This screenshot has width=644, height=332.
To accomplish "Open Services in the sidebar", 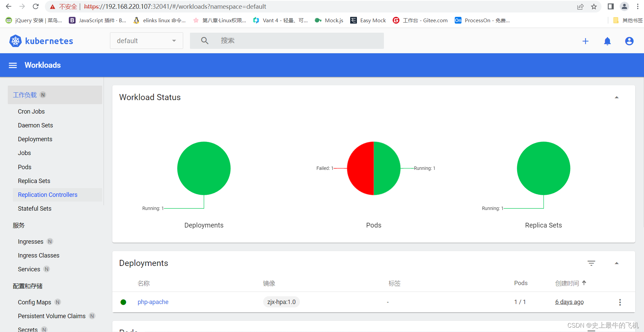I will (29, 269).
